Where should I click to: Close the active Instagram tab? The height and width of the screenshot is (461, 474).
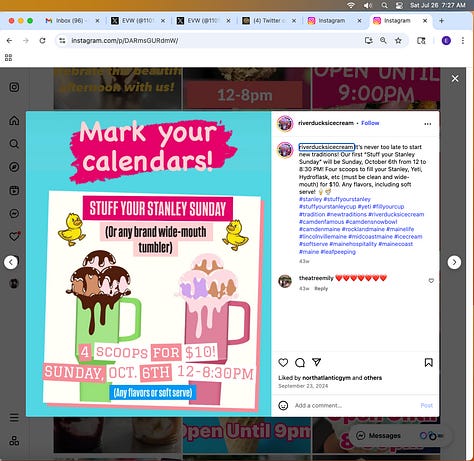[425, 21]
